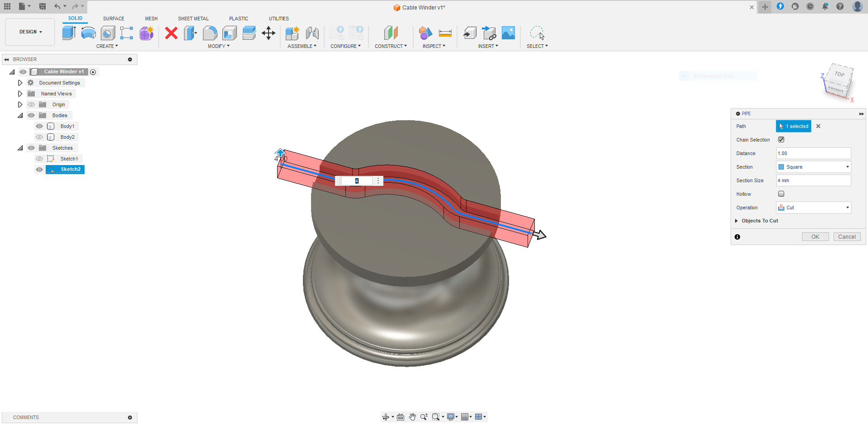Clear the Path selection with X
Screen dimensions: 868x425
818,126
